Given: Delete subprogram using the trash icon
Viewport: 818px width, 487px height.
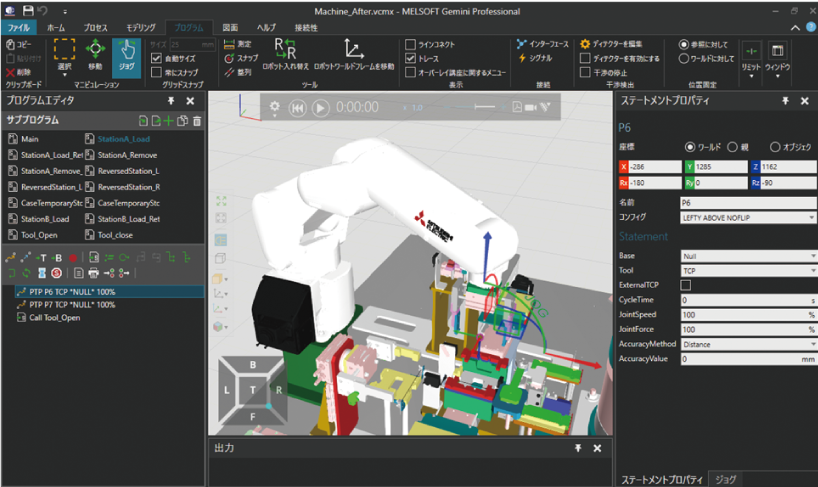Looking at the screenshot, I should (197, 121).
